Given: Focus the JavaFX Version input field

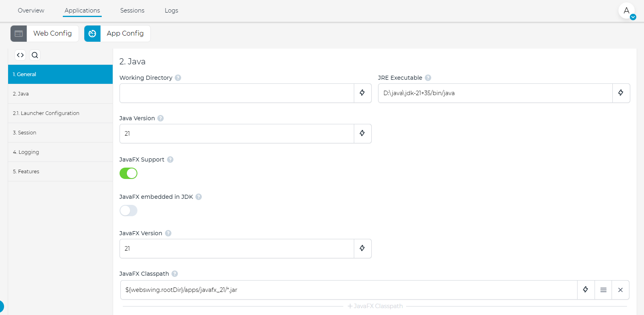Looking at the screenshot, I should [237, 249].
